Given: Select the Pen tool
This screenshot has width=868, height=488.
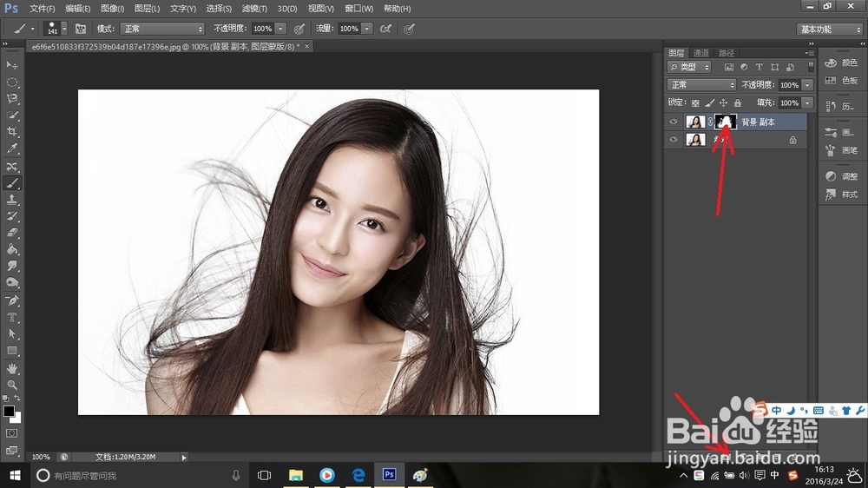Looking at the screenshot, I should coord(11,300).
